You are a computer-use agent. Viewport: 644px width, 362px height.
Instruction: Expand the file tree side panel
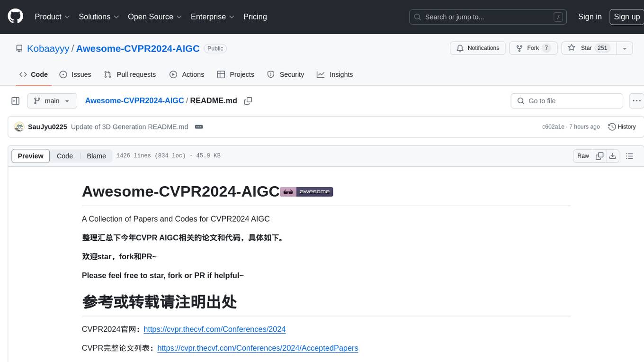[x=16, y=101]
